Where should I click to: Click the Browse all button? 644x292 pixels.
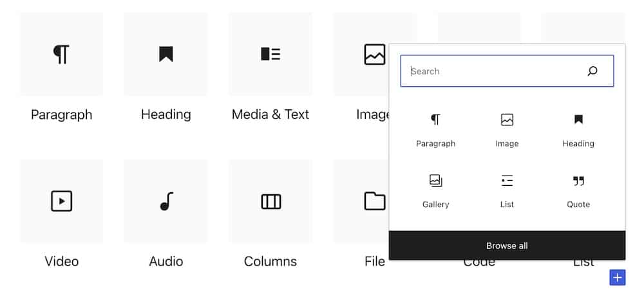click(x=507, y=245)
